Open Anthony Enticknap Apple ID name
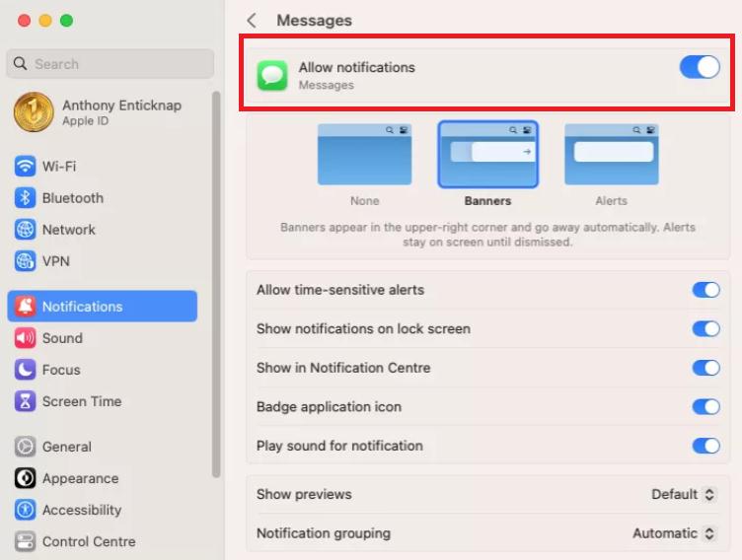The width and height of the screenshot is (742, 560). pyautogui.click(x=122, y=105)
